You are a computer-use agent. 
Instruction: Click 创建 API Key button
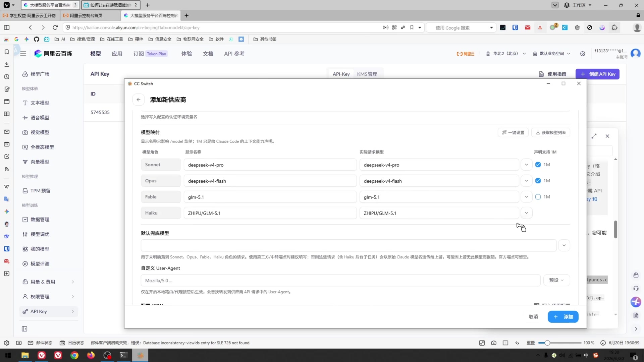tap(598, 74)
